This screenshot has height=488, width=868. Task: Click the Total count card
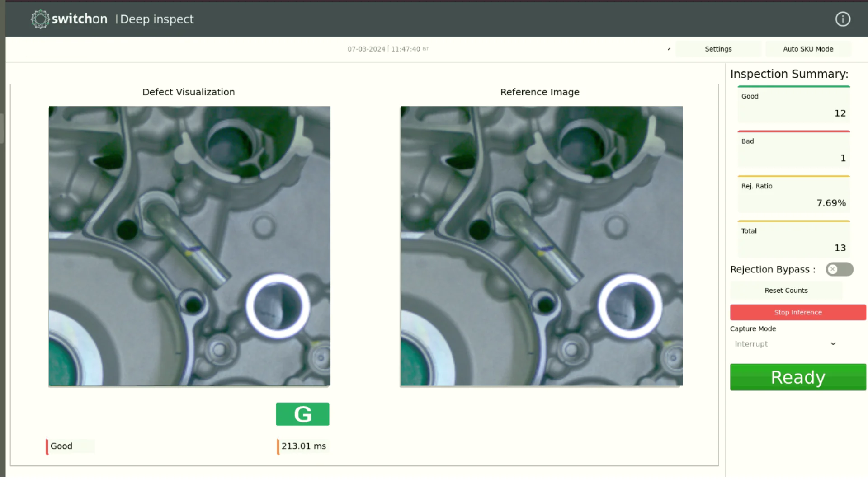tap(793, 239)
